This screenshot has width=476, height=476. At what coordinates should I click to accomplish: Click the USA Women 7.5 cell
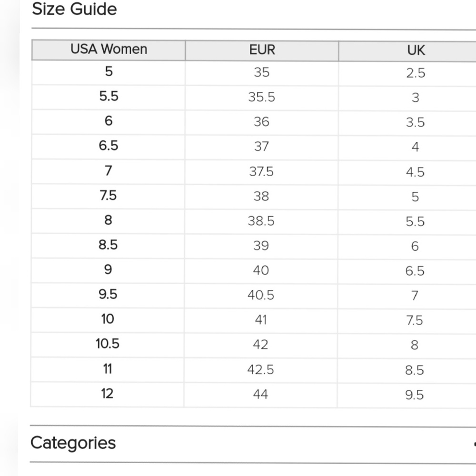[109, 195]
